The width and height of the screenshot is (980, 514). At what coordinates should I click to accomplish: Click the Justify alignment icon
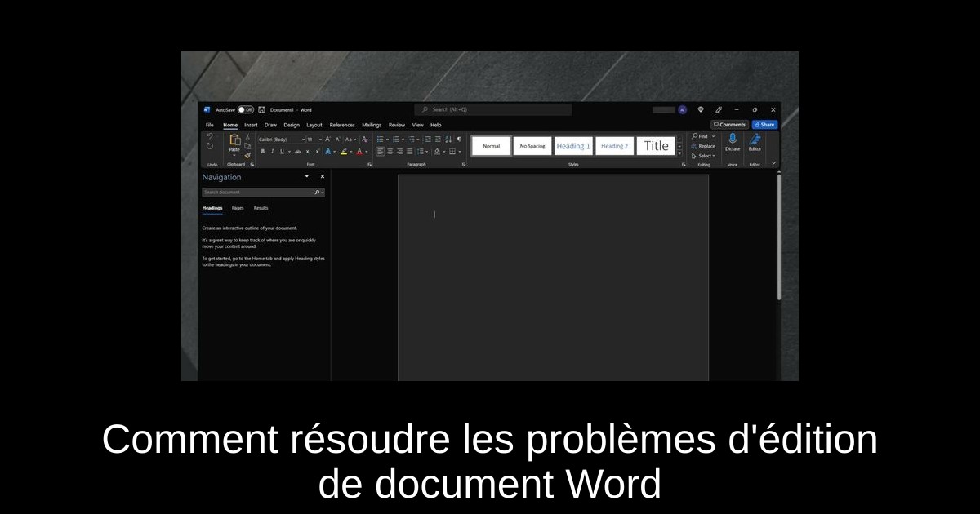pyautogui.click(x=409, y=152)
